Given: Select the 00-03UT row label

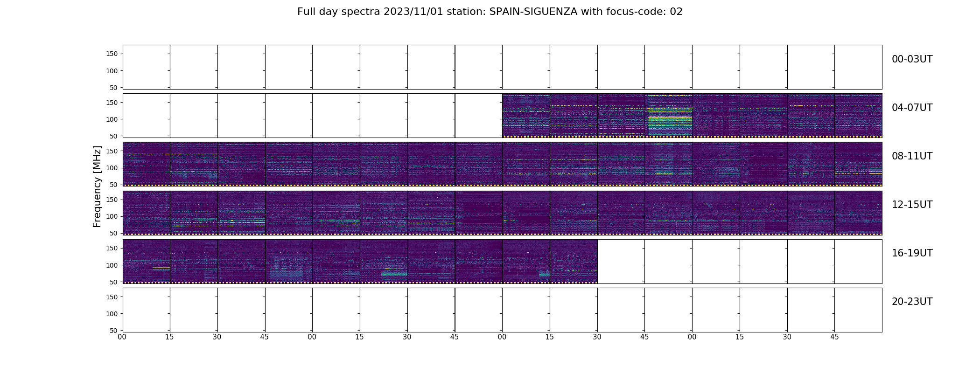Looking at the screenshot, I should [912, 59].
